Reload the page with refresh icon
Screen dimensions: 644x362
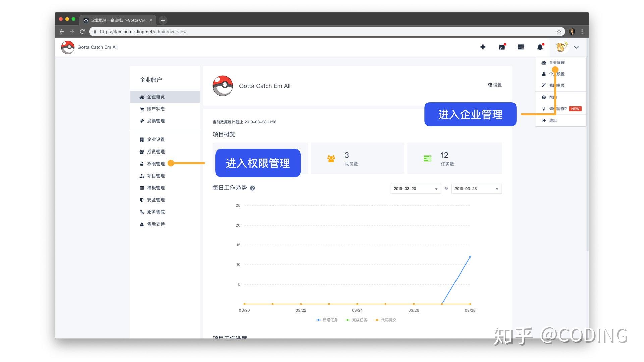click(x=82, y=32)
